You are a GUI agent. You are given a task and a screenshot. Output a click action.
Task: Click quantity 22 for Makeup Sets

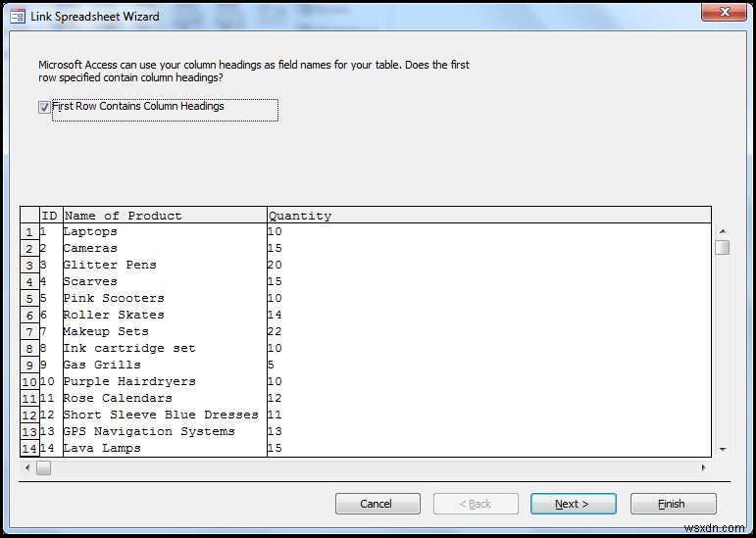pyautogui.click(x=489, y=331)
